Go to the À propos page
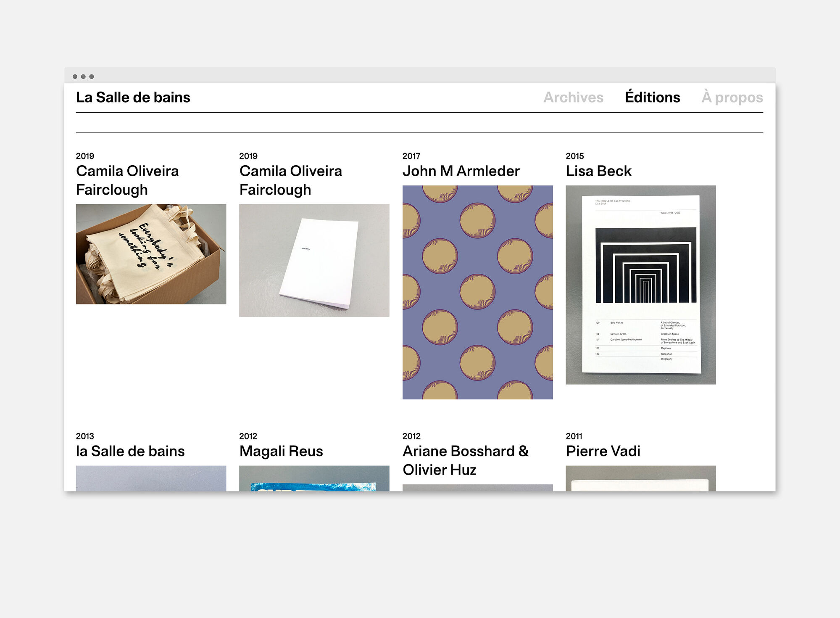Screen dimensions: 840x618 pos(732,98)
